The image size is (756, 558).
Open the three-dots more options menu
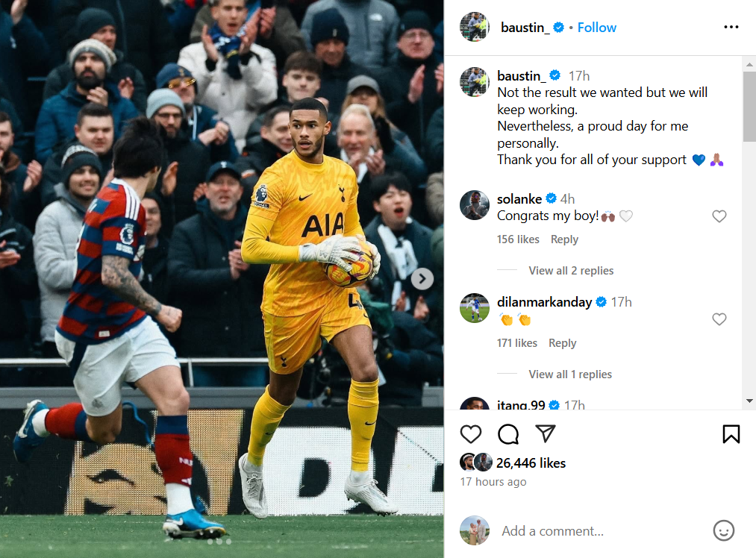coord(731,27)
